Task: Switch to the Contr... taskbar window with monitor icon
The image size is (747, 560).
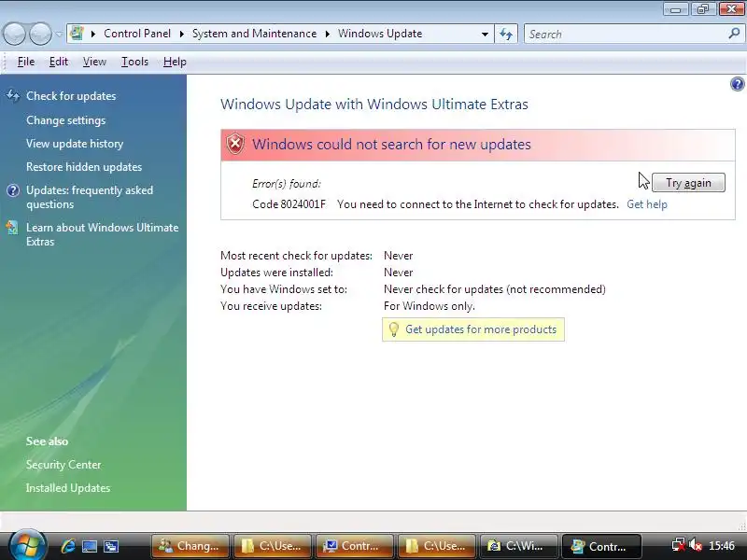Action: tap(355, 546)
